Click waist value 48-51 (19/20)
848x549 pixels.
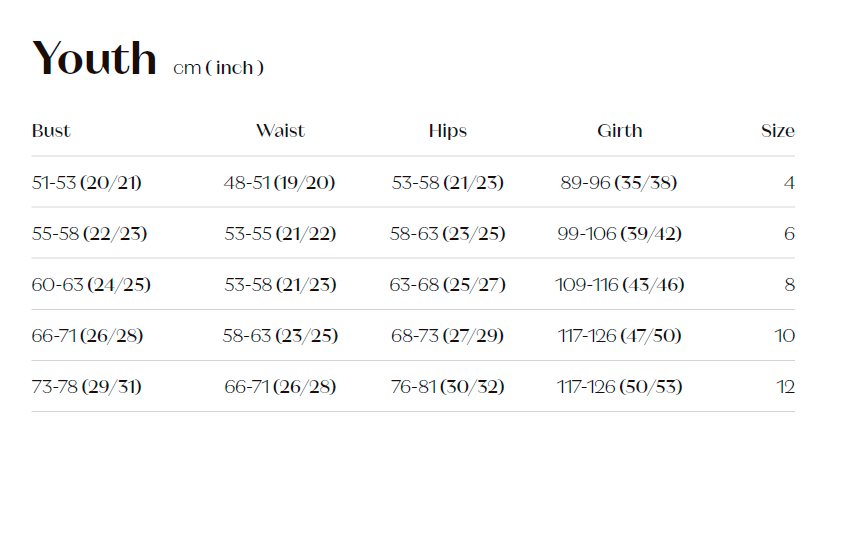pos(279,182)
